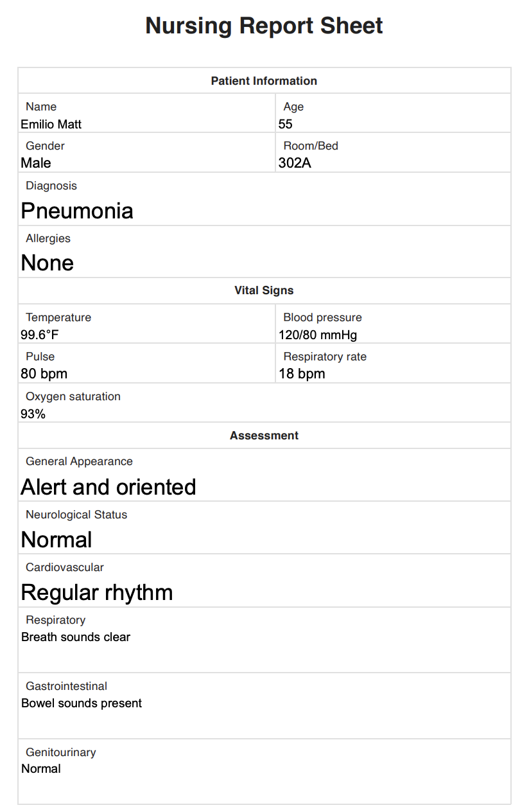Select the Cardiovascular field Regular rhythm
This screenshot has height=812, width=529.
pos(264,592)
